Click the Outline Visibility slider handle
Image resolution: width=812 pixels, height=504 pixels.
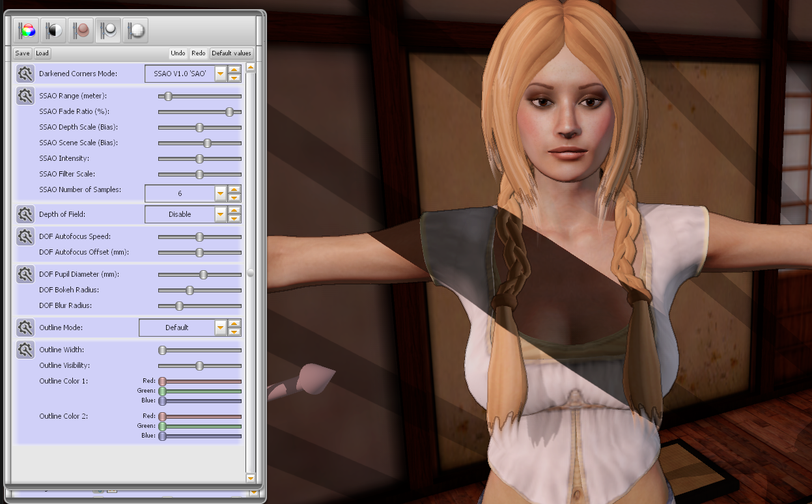point(200,366)
